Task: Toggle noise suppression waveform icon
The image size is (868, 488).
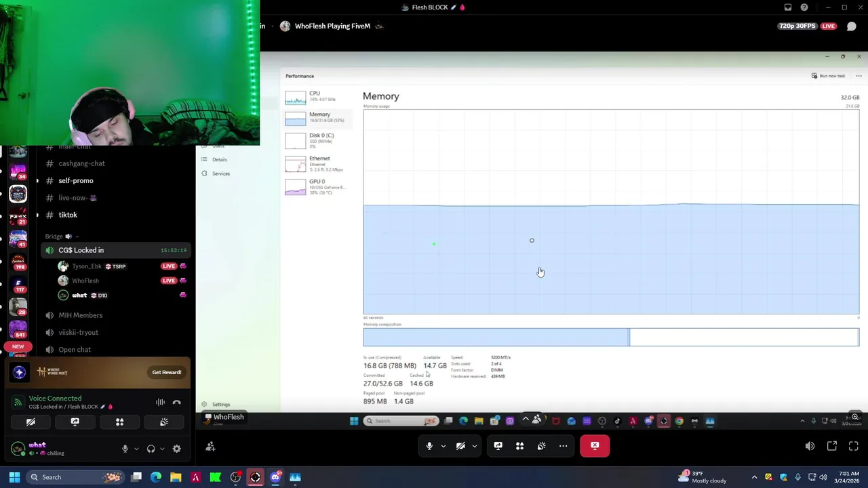Action: 160,402
